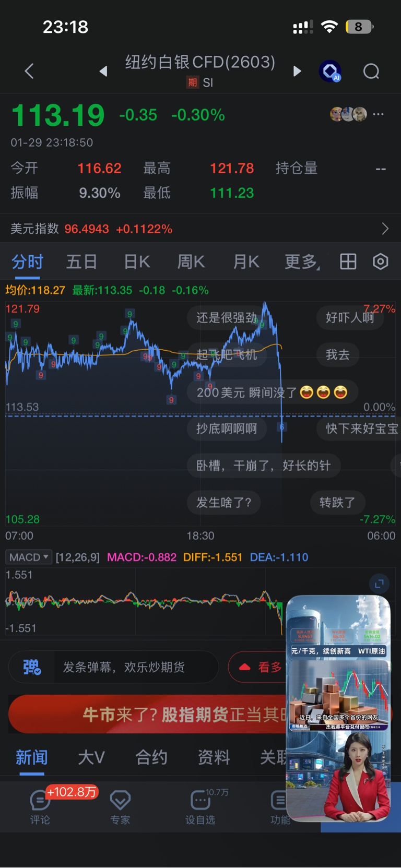Tap the 牛市来了 promo banner
Screen dimensions: 401x868
[148, 714]
